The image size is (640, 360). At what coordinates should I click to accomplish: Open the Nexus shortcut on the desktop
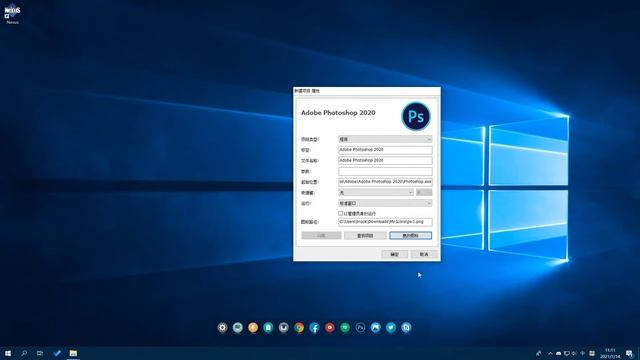tap(12, 13)
